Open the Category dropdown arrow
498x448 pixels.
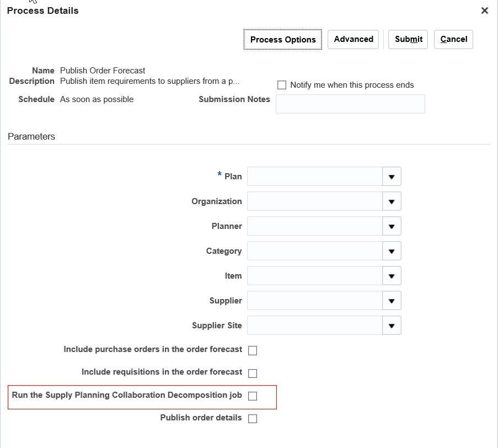392,251
